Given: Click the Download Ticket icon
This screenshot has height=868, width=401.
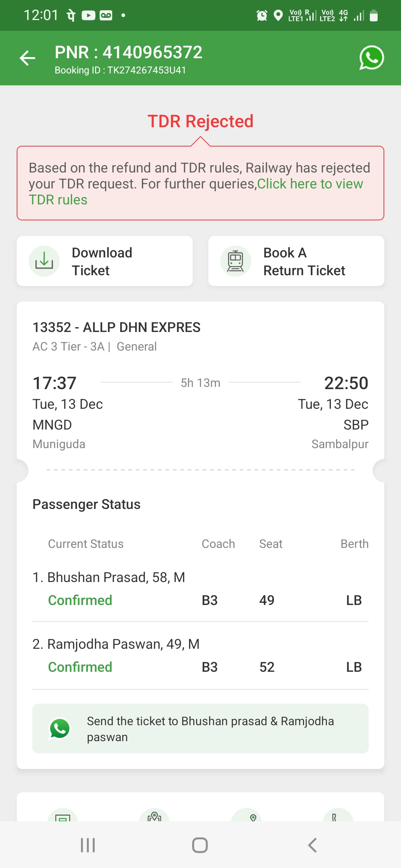Looking at the screenshot, I should pyautogui.click(x=44, y=261).
